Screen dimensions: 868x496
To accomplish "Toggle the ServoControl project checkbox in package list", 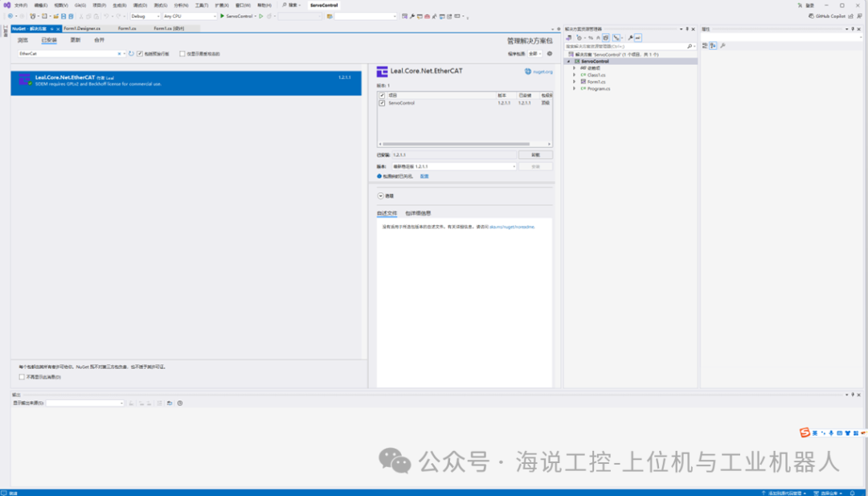I will [382, 103].
